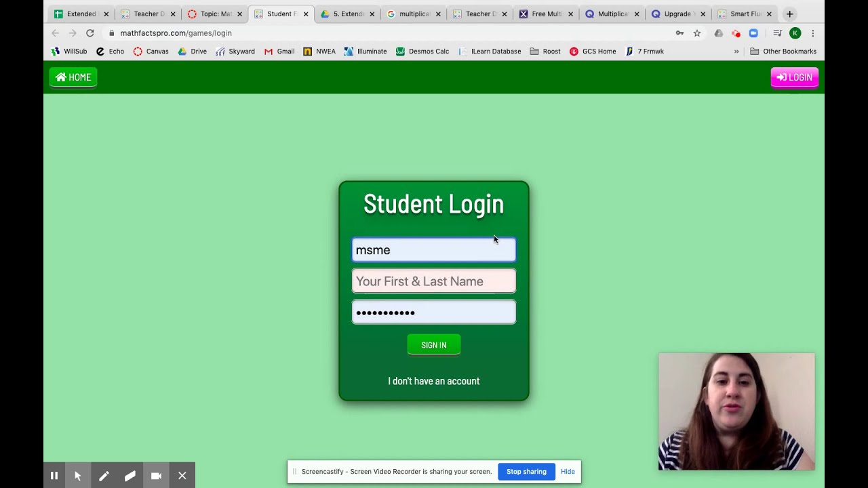The image size is (868, 488).
Task: Open the Google Drive extension icon
Action: pos(719,33)
